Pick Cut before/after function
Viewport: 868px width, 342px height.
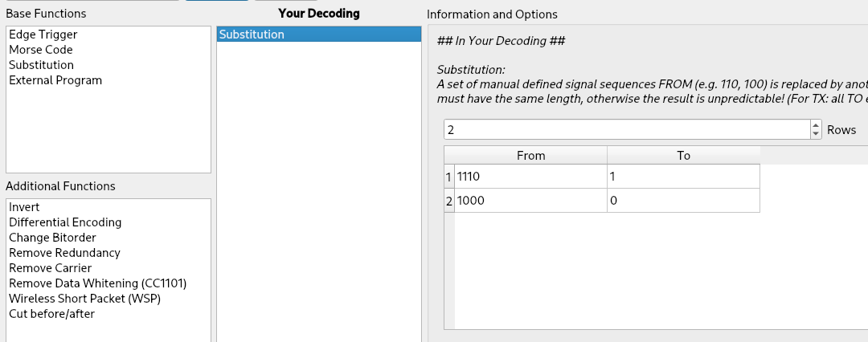coord(51,314)
